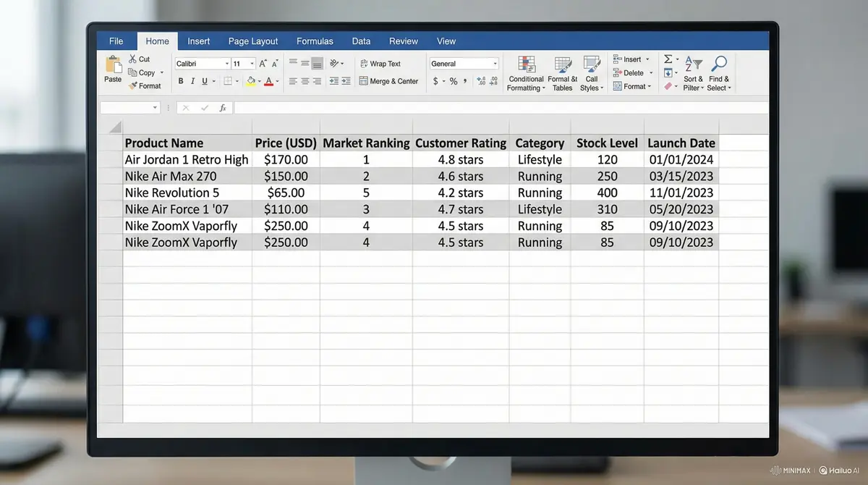Open the font size 11 dropdown
Screen dimensions: 868x485
click(x=243, y=64)
